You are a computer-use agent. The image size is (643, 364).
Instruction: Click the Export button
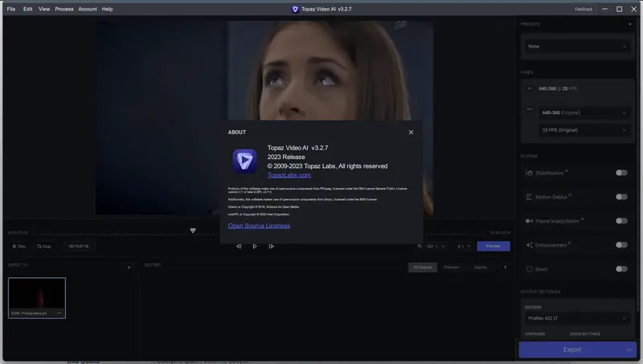pyautogui.click(x=571, y=350)
